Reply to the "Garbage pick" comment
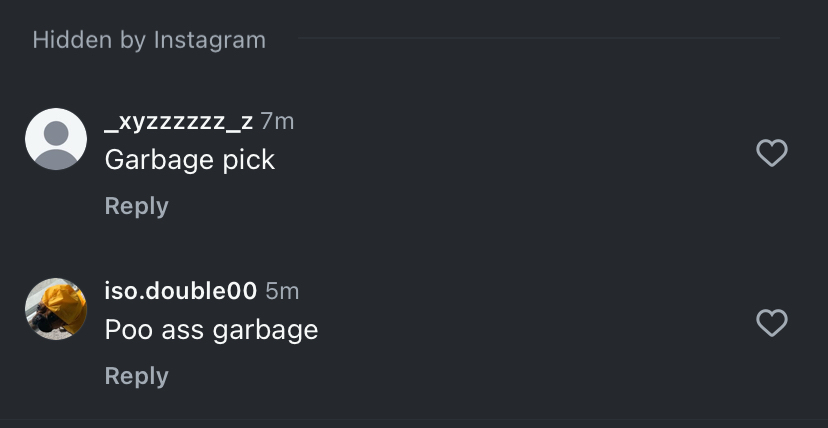Image resolution: width=828 pixels, height=428 pixels. [x=136, y=206]
